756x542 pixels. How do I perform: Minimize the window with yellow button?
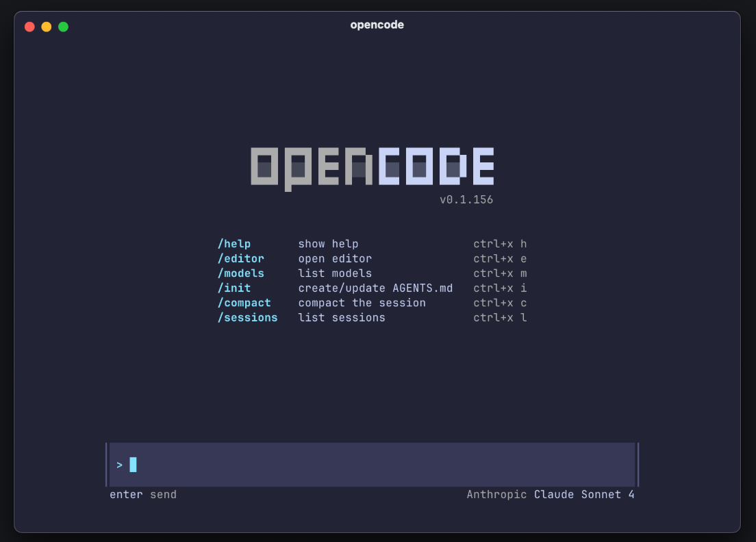47,27
